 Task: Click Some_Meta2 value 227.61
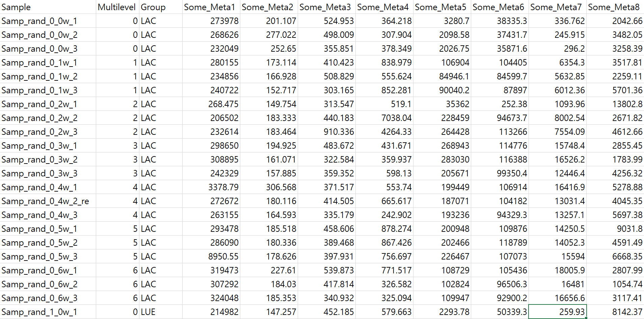coord(269,270)
